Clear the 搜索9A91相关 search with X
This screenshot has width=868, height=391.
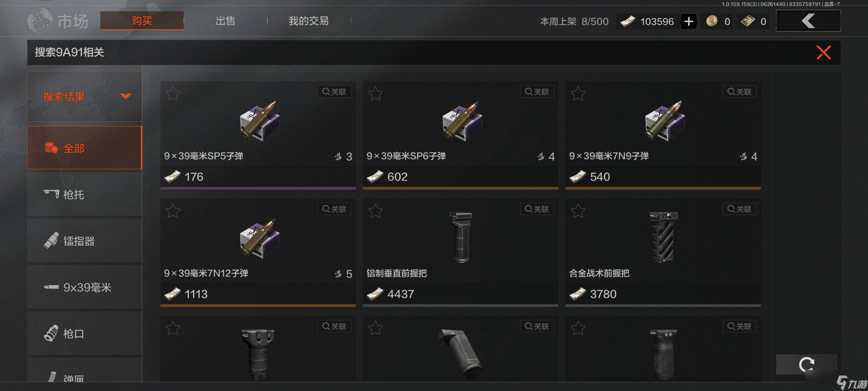(x=823, y=53)
